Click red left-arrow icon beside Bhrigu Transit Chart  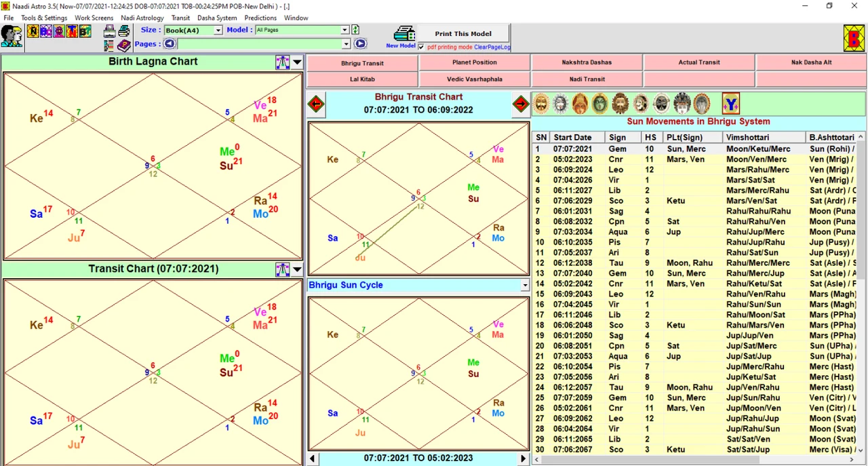click(316, 104)
